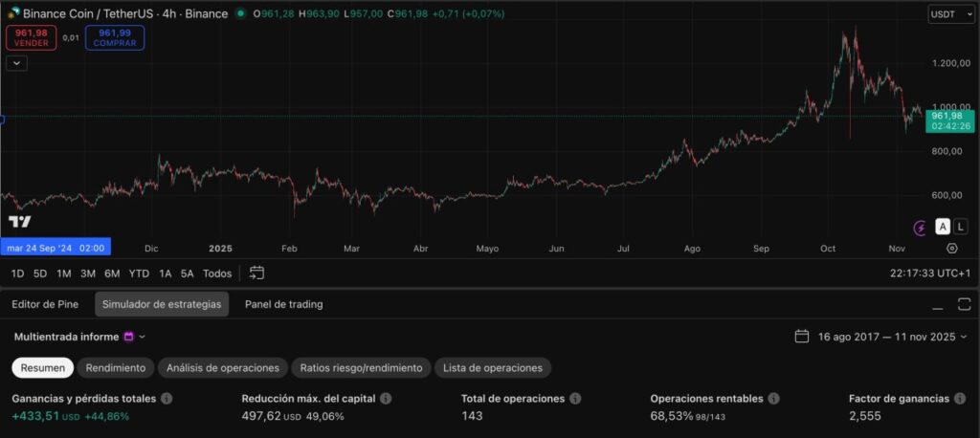Click the 0,01 spread value
This screenshot has height=438, width=980.
71,37
